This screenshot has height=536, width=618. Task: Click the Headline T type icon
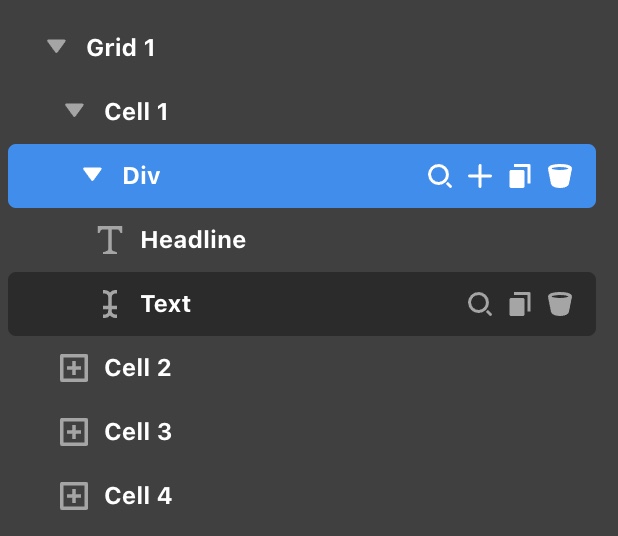[110, 240]
